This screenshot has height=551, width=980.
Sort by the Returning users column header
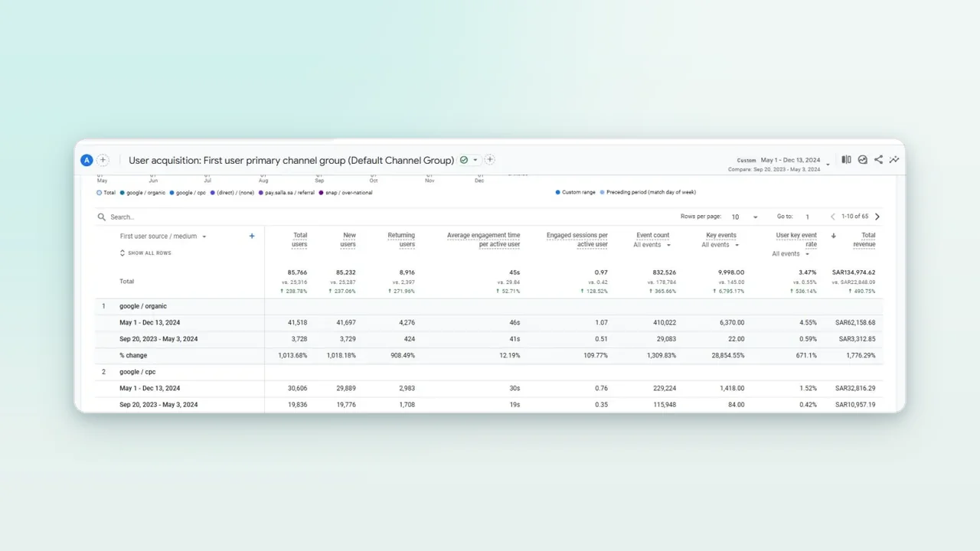[x=401, y=240]
